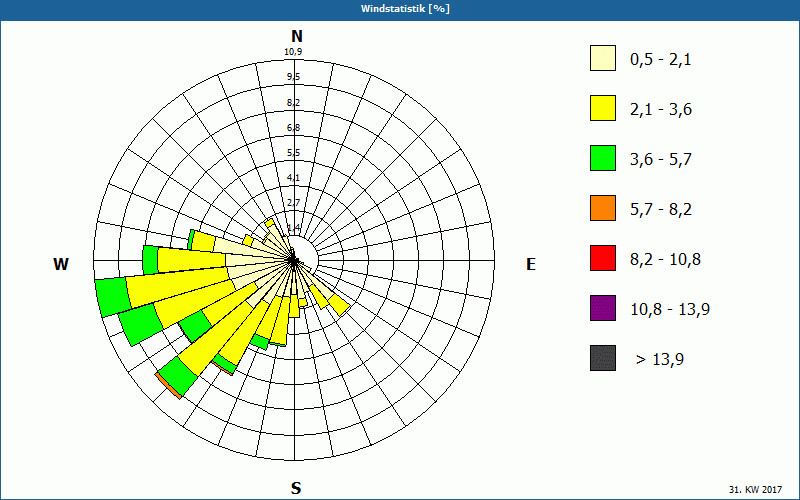Click the orange 5,7 - 8,2 legend swatch
Screen dimensions: 800x500
point(603,208)
